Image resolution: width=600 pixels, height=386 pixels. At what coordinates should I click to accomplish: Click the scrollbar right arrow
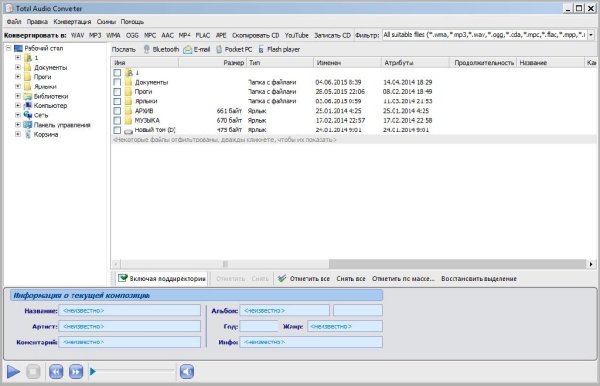tap(591, 264)
